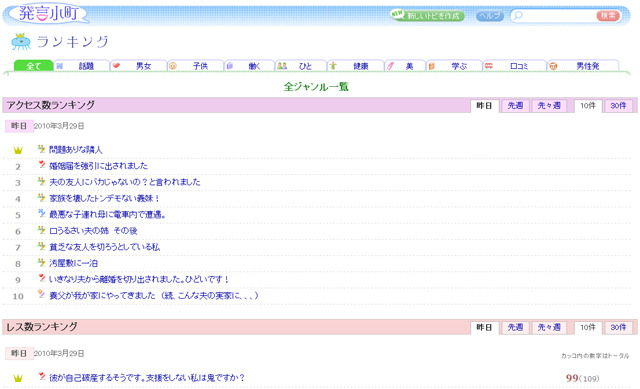Open topic 最悪な子連れ母に電車内で遭遇
This screenshot has height=389, width=640.
pyautogui.click(x=107, y=214)
